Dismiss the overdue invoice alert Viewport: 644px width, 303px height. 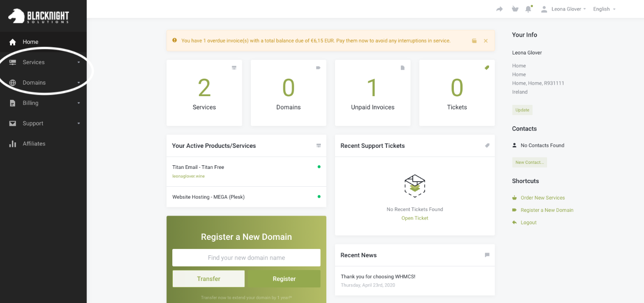tap(486, 41)
